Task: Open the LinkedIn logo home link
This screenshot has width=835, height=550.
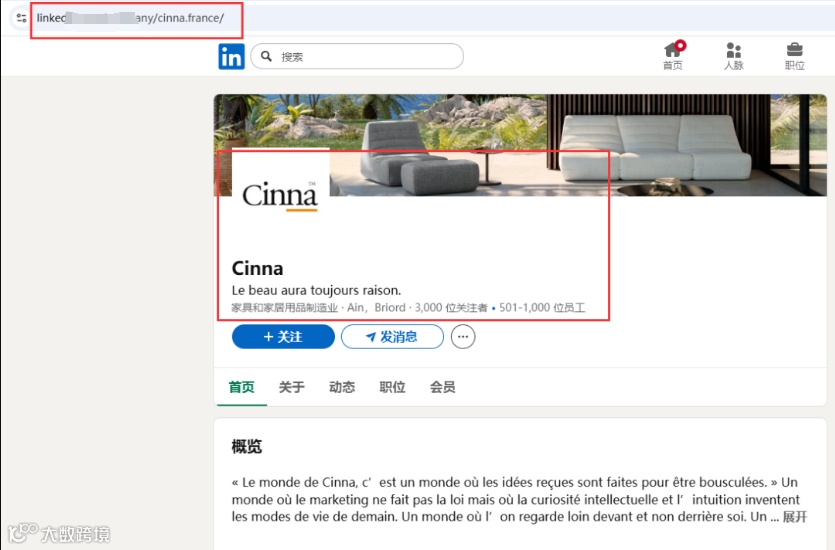Action: coord(231,56)
